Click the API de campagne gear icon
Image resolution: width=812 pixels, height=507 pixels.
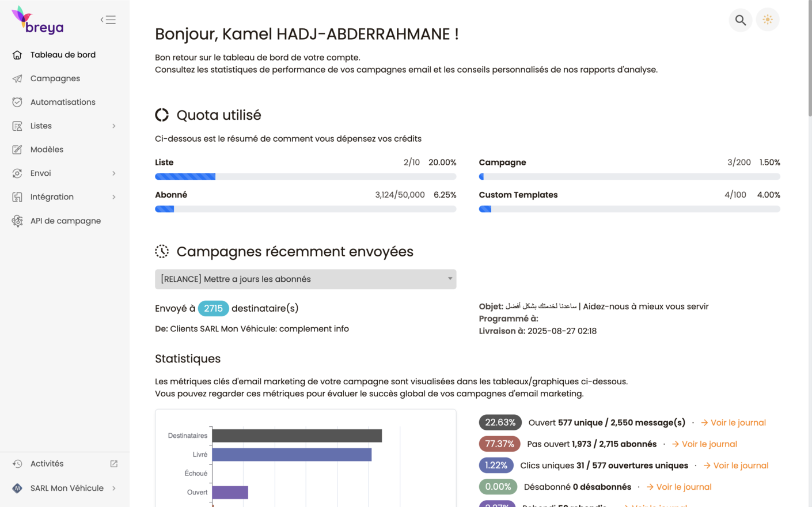[x=17, y=221]
